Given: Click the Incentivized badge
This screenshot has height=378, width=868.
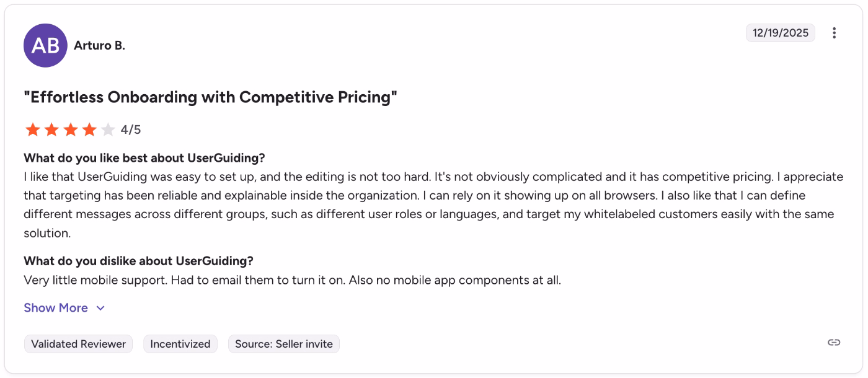Looking at the screenshot, I should 180,343.
